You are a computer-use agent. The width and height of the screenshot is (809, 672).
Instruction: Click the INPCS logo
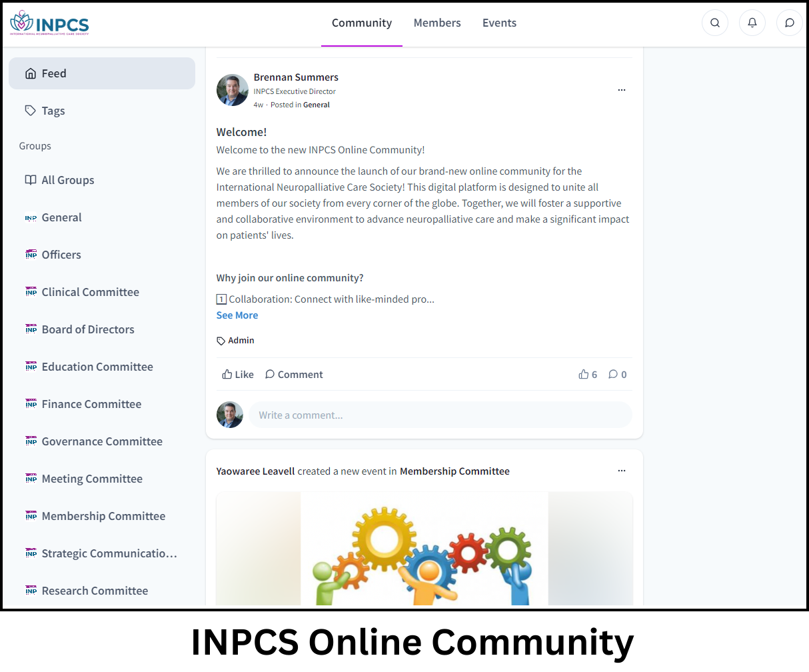pos(49,23)
